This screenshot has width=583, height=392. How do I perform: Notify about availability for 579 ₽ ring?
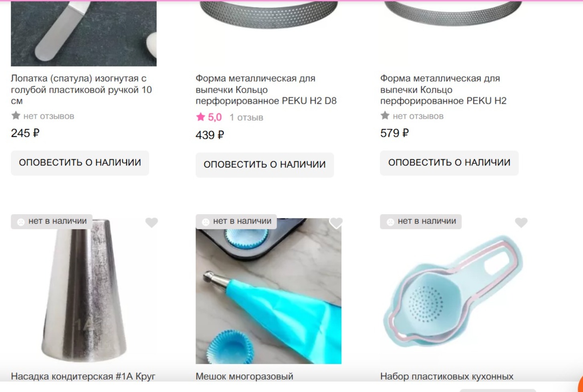point(449,163)
